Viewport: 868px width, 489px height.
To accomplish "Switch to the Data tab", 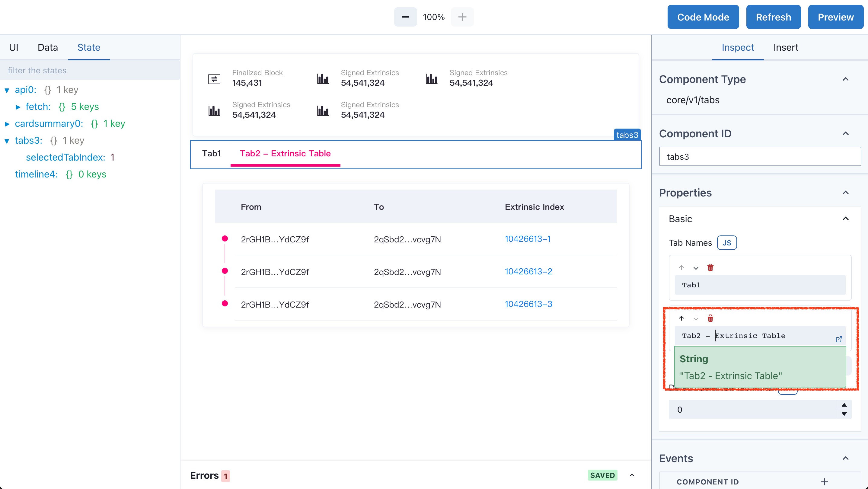I will (47, 47).
